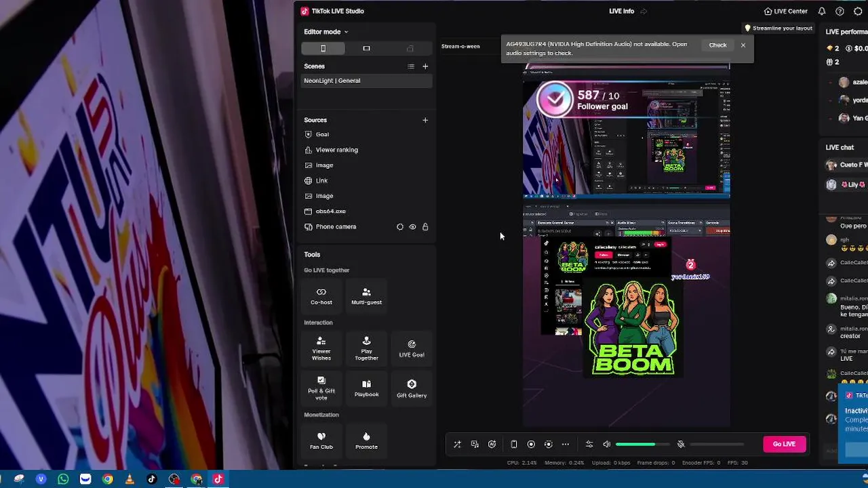Open the help question mark icon
Viewport: 868px width, 488px height.
[x=840, y=12]
